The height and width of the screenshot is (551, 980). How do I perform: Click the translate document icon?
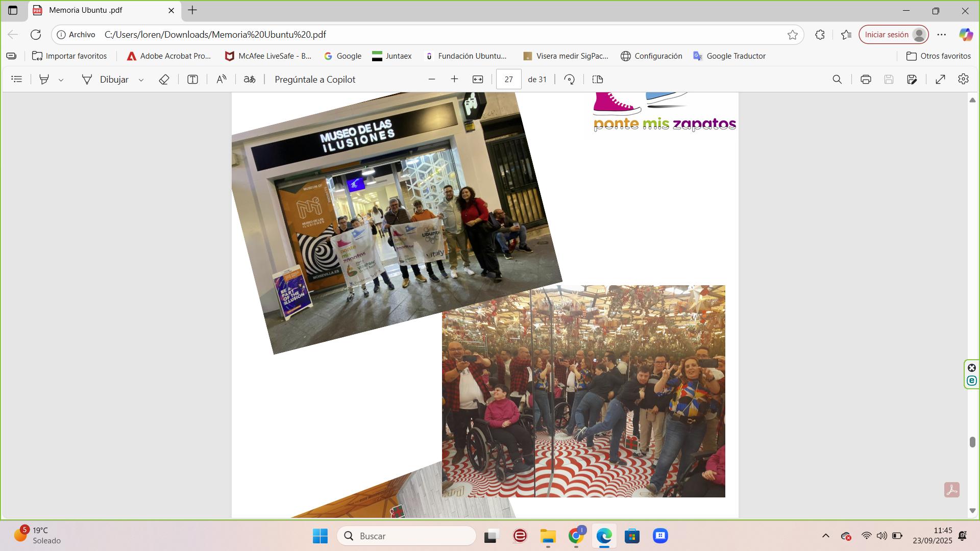250,80
